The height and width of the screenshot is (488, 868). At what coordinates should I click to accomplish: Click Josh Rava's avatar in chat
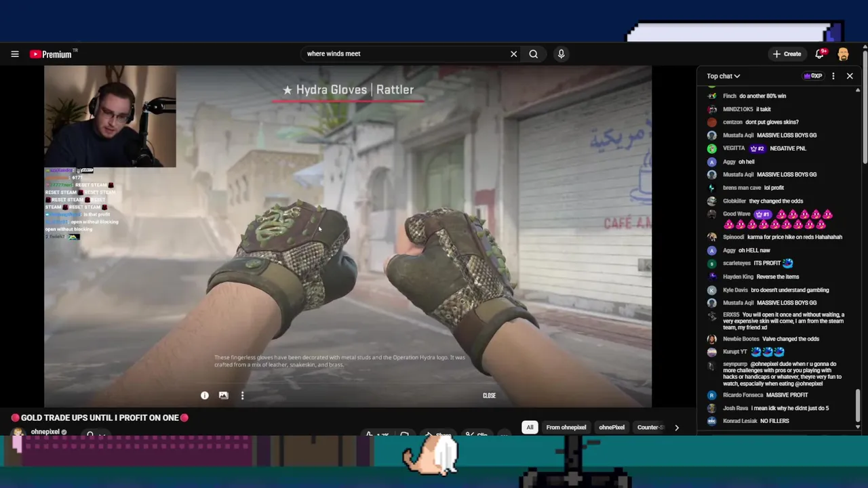click(711, 408)
